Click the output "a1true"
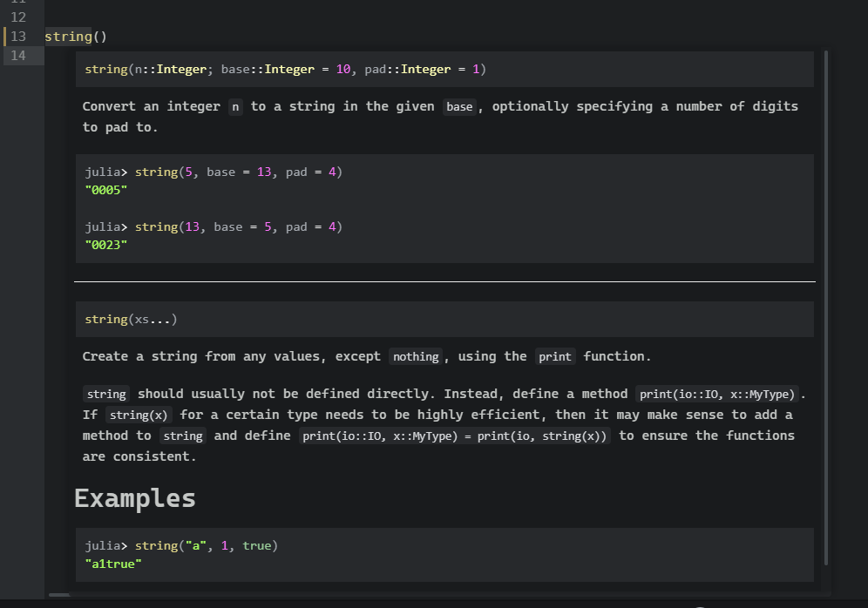 (x=113, y=564)
